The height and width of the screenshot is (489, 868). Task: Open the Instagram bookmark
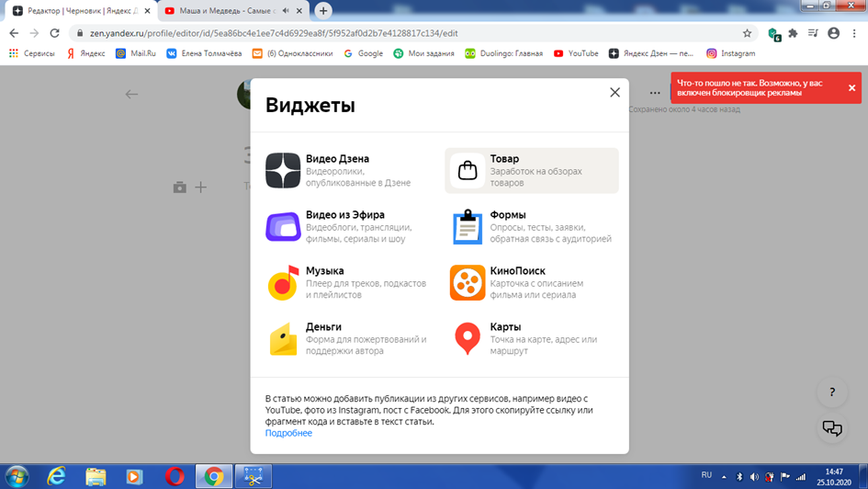pos(731,53)
